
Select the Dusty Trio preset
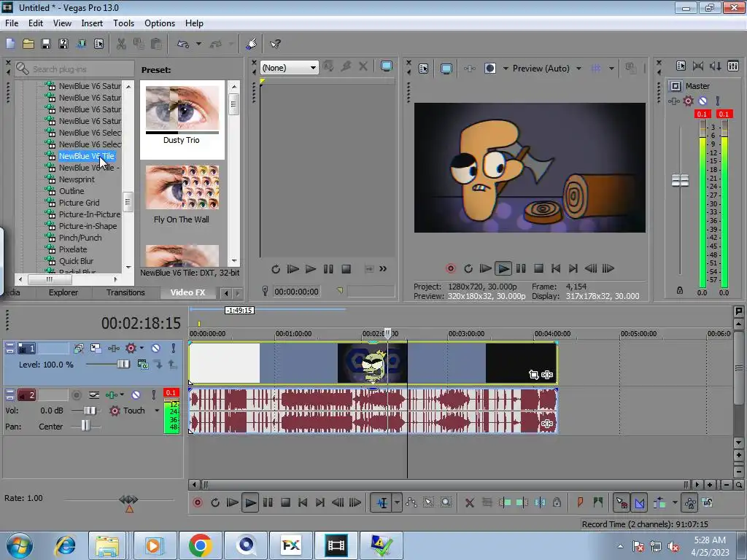coord(182,119)
